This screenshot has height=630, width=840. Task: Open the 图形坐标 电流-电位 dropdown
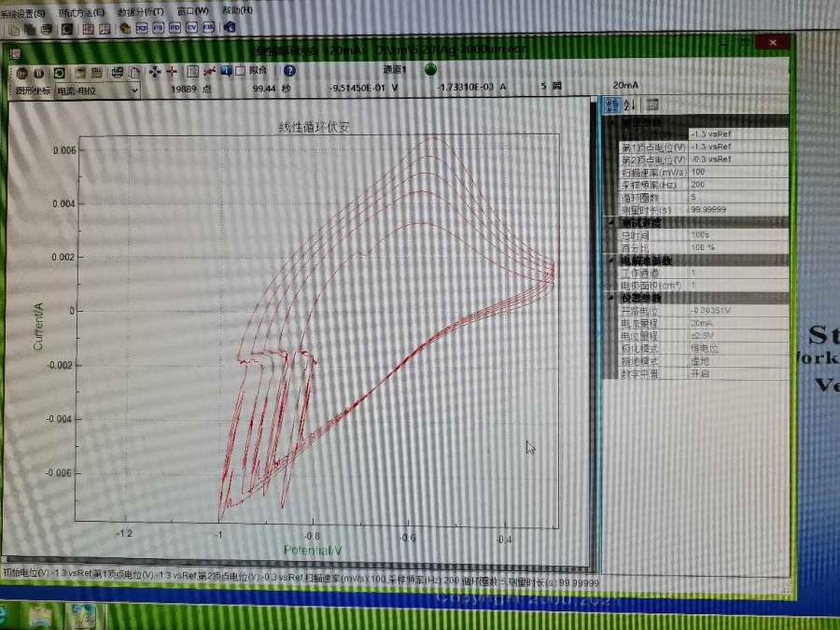(x=97, y=91)
